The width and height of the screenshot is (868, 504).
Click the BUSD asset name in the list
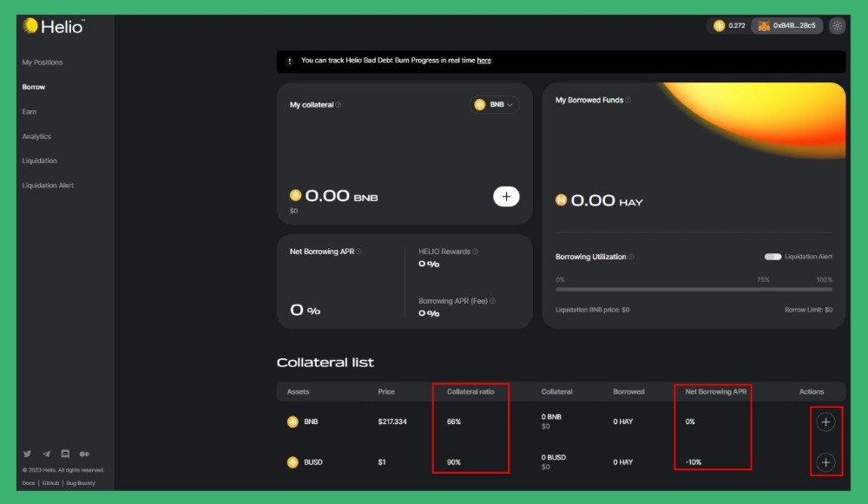(313, 462)
